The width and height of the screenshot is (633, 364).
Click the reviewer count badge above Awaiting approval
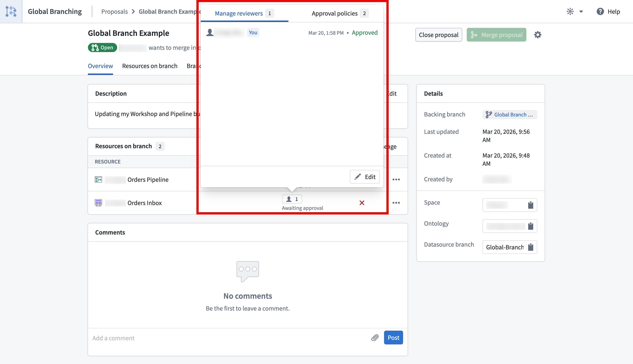292,199
